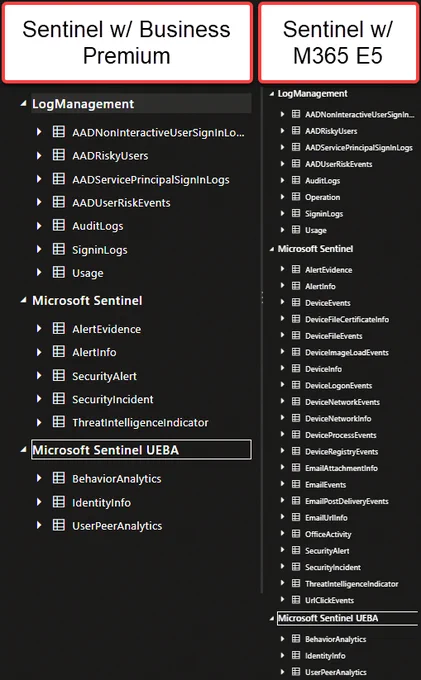
Task: Expand EmailPostDeliveryEvents arrow
Action: pos(282,500)
